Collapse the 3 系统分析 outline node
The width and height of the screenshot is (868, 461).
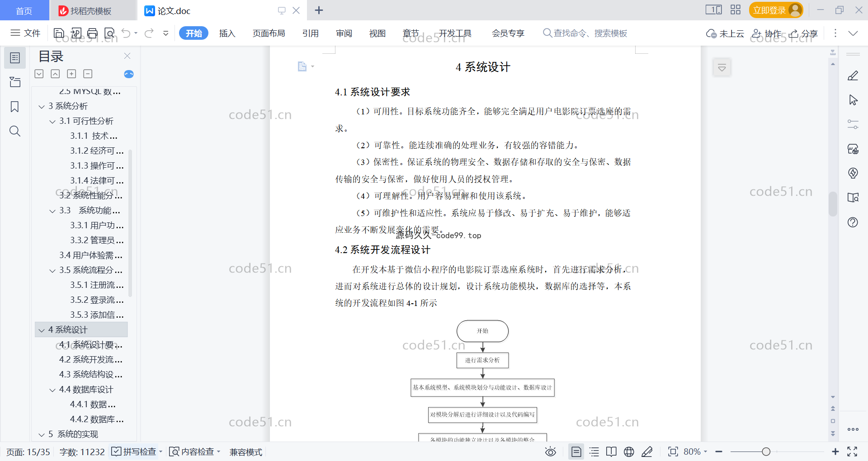pyautogui.click(x=42, y=107)
